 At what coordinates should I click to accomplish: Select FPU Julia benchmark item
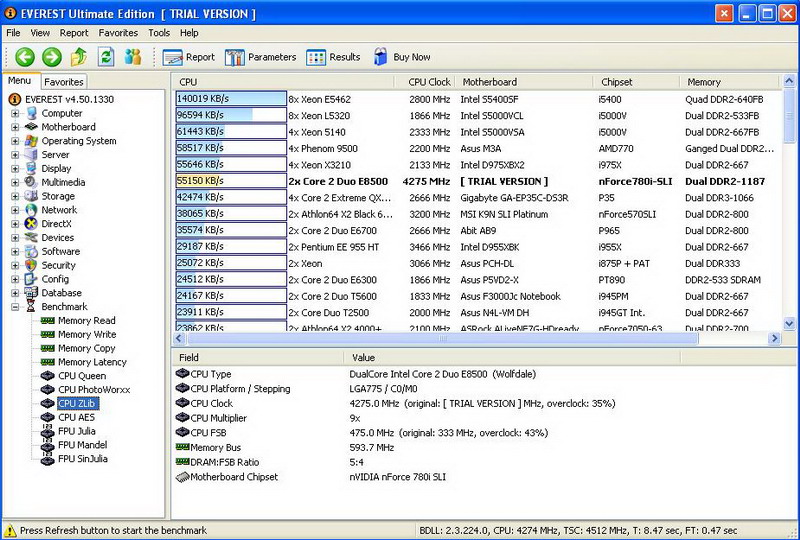point(76,431)
